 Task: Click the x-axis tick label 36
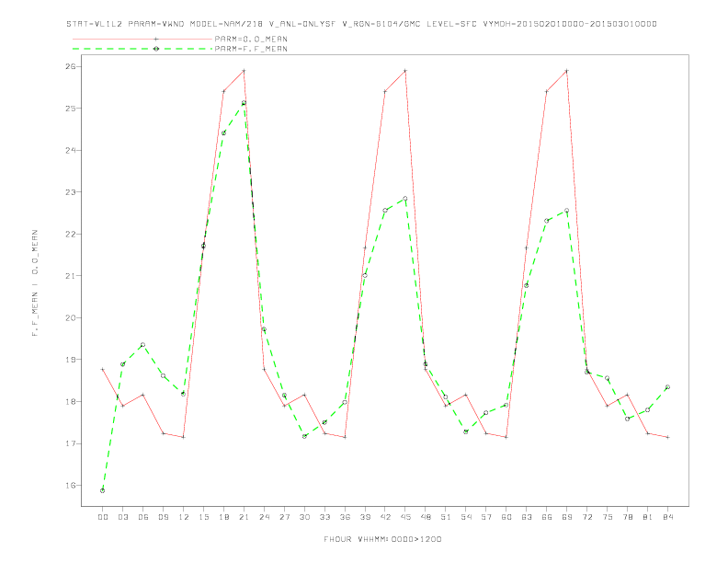(345, 517)
